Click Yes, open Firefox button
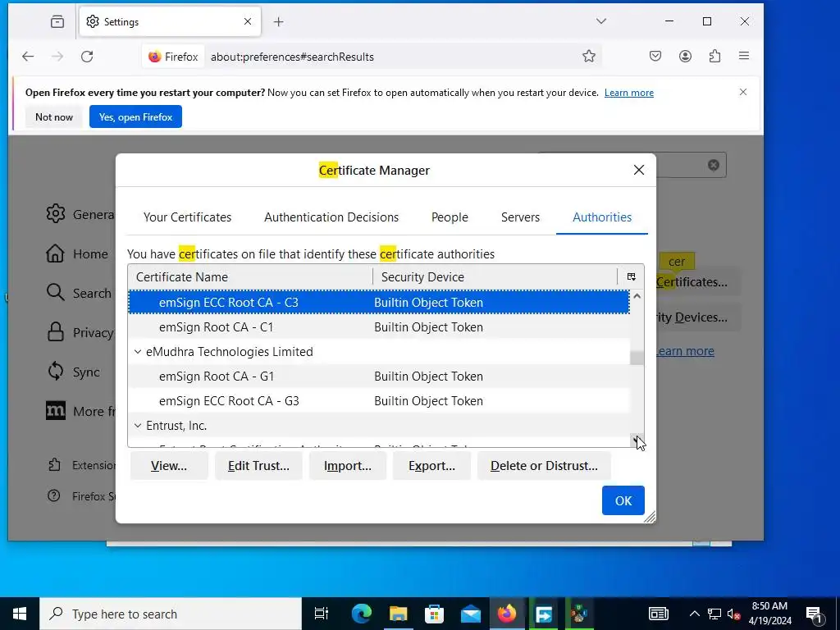This screenshot has width=840, height=630. click(x=135, y=116)
